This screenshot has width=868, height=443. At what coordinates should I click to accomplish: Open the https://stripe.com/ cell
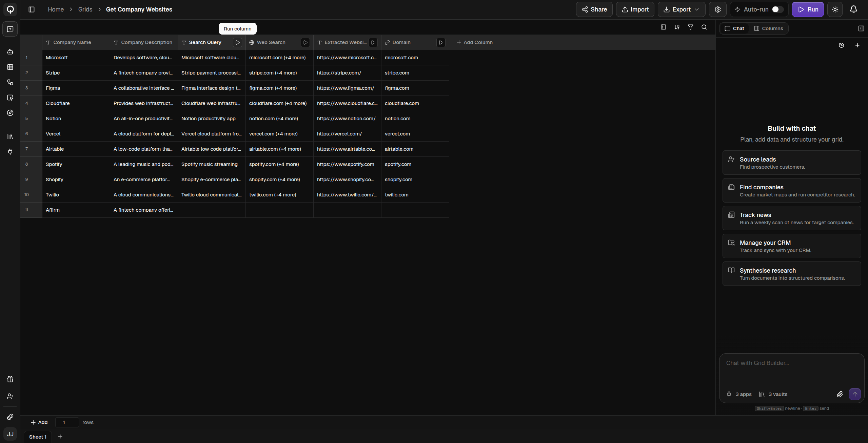[347, 73]
